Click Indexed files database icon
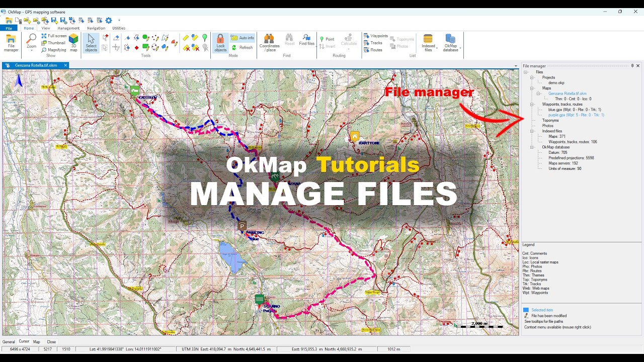 (428, 39)
